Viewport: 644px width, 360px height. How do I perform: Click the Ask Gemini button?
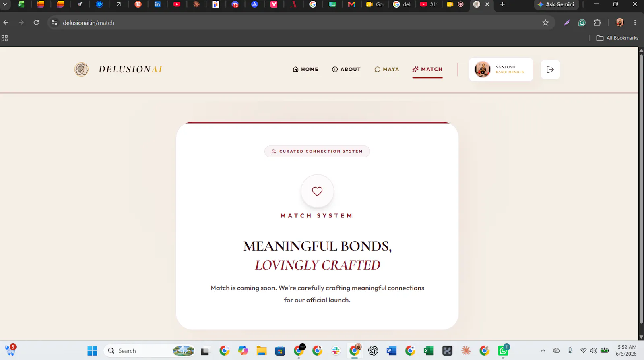(556, 4)
